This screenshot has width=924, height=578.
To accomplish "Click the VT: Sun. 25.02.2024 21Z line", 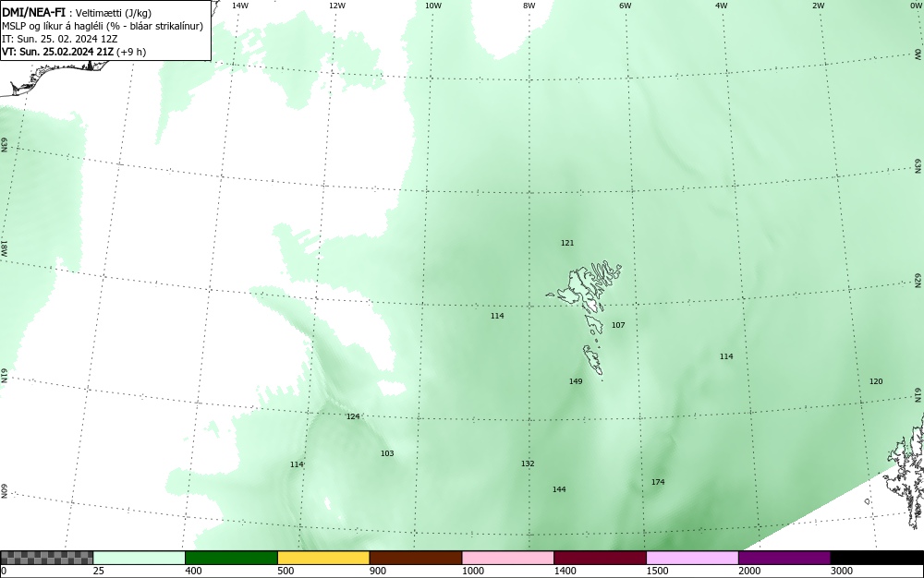I will (58, 52).
